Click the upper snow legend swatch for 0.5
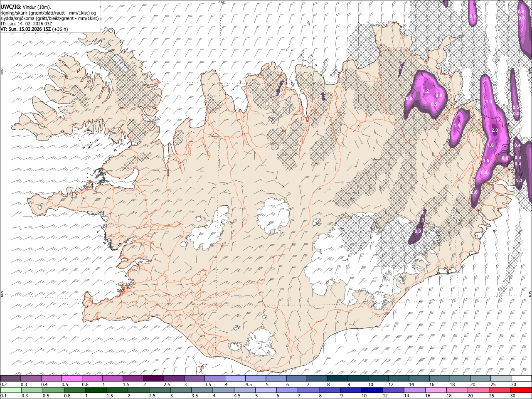This screenshot has height=399, width=532. 72,378
